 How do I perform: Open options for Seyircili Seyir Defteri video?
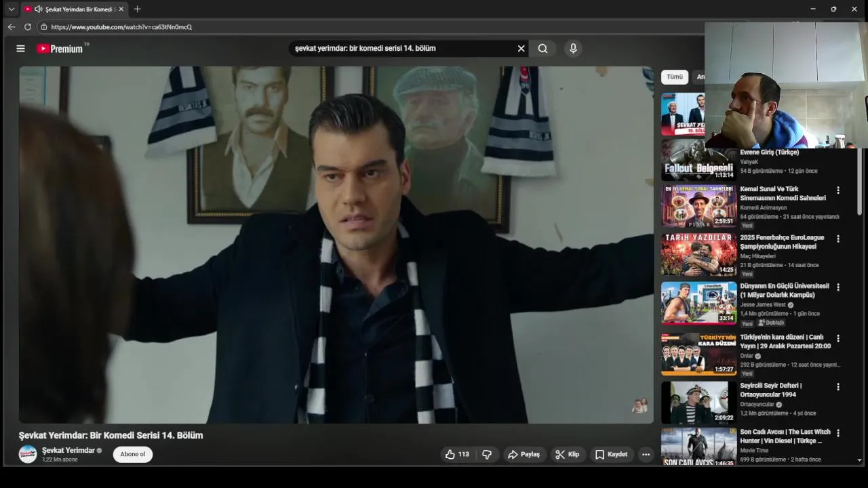point(838,386)
